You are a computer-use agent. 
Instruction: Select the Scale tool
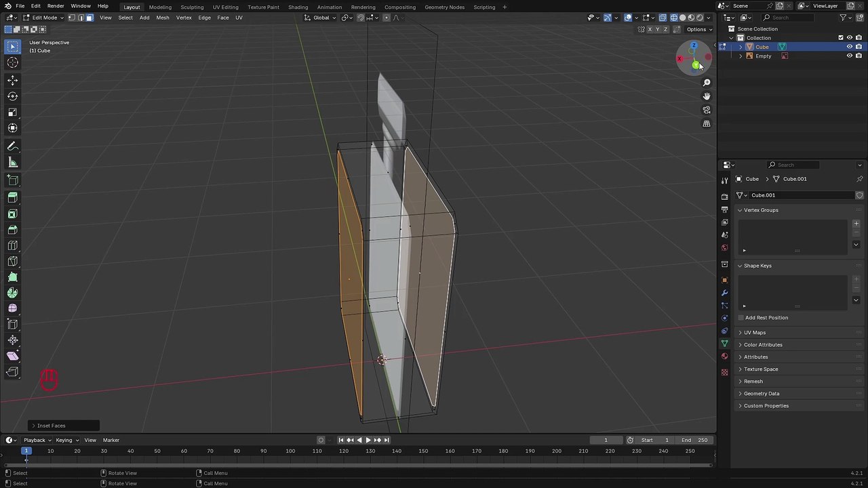coord(12,113)
